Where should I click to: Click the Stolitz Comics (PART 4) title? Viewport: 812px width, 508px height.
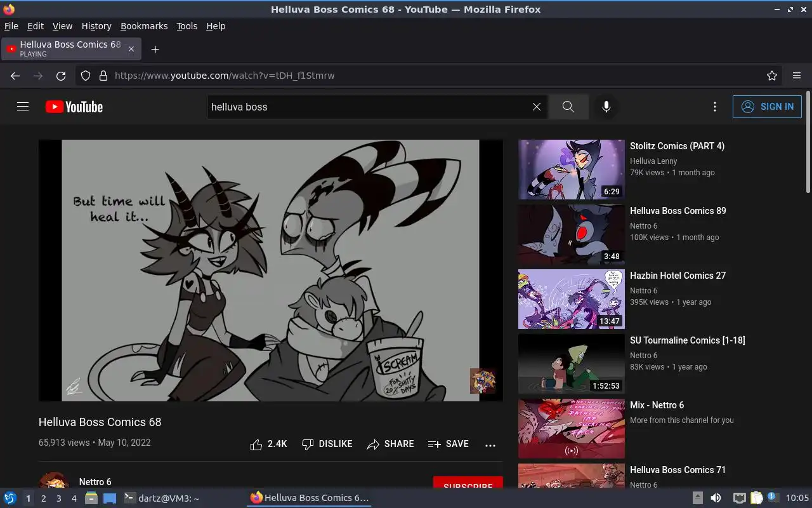pos(677,146)
